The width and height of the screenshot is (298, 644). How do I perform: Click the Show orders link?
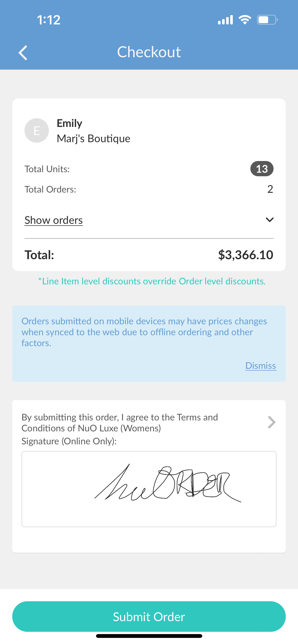[x=54, y=220]
